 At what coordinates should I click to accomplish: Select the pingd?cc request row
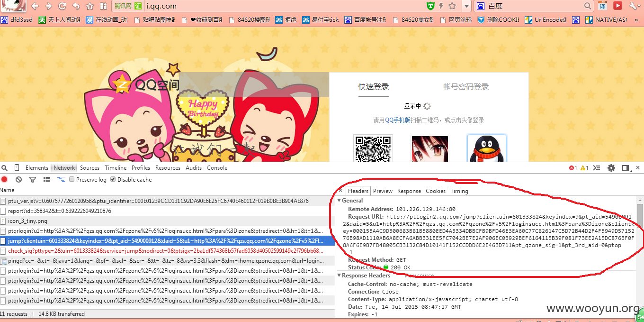pyautogui.click(x=167, y=261)
